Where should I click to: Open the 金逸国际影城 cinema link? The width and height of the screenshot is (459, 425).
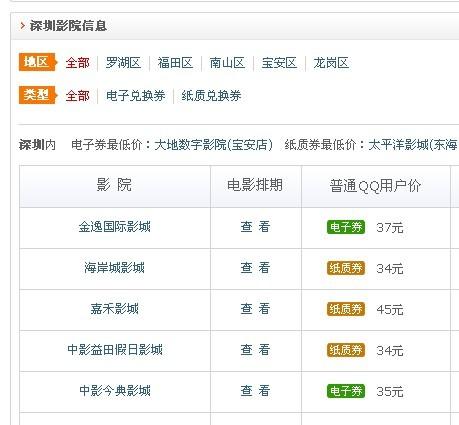(114, 227)
